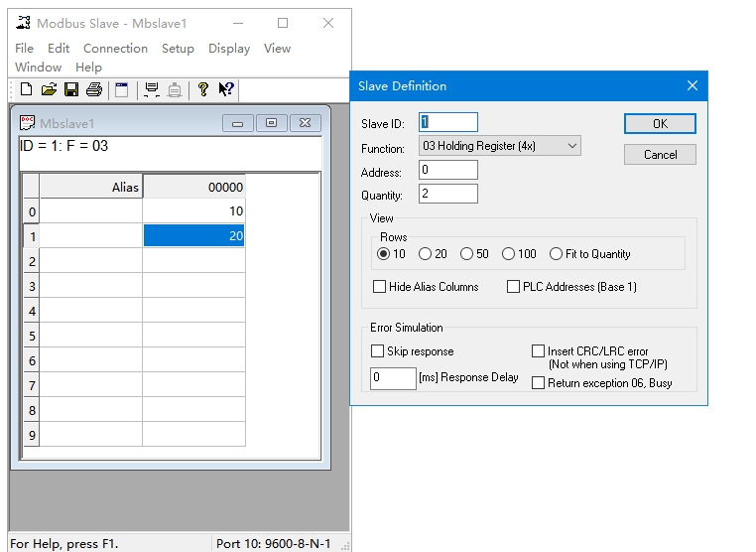Select the 20 rows radio button
756x552 pixels.
point(426,254)
